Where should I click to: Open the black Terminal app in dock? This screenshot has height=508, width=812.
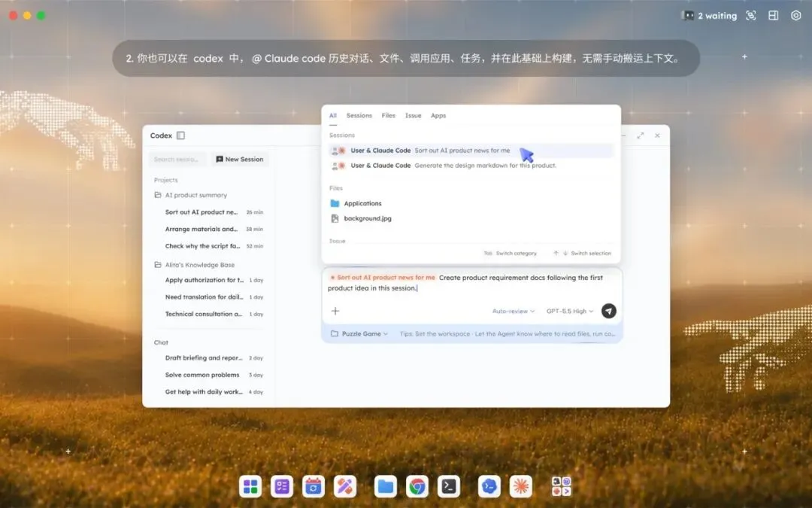[448, 486]
